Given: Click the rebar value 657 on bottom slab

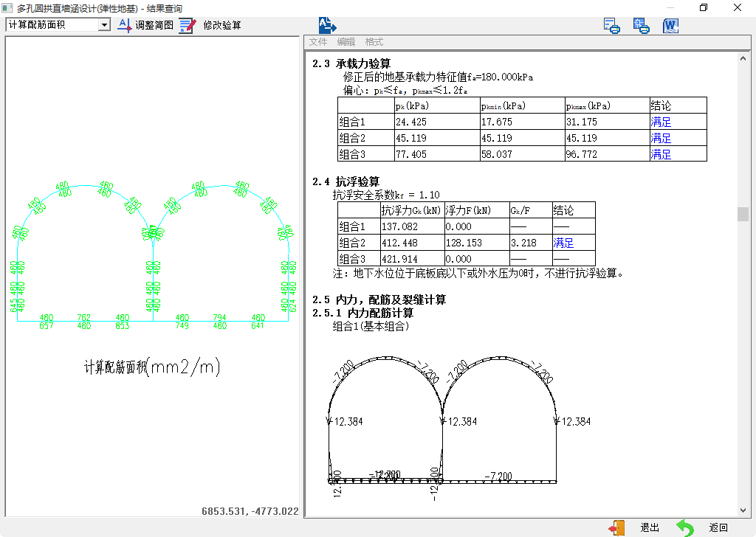Looking at the screenshot, I should coord(47,325).
